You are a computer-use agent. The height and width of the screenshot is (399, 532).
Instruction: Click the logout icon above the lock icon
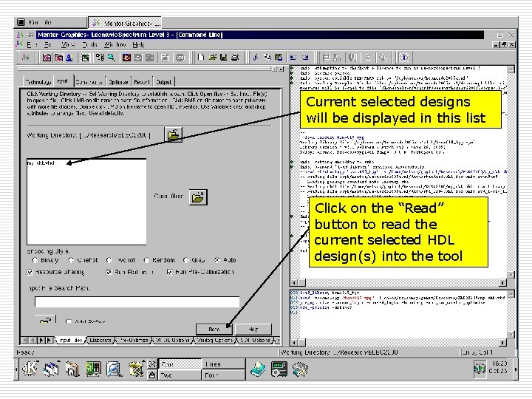pyautogui.click(x=152, y=364)
